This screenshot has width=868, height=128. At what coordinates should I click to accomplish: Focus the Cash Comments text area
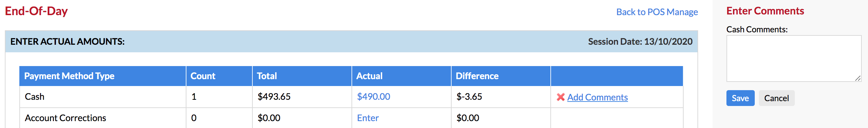coord(794,58)
